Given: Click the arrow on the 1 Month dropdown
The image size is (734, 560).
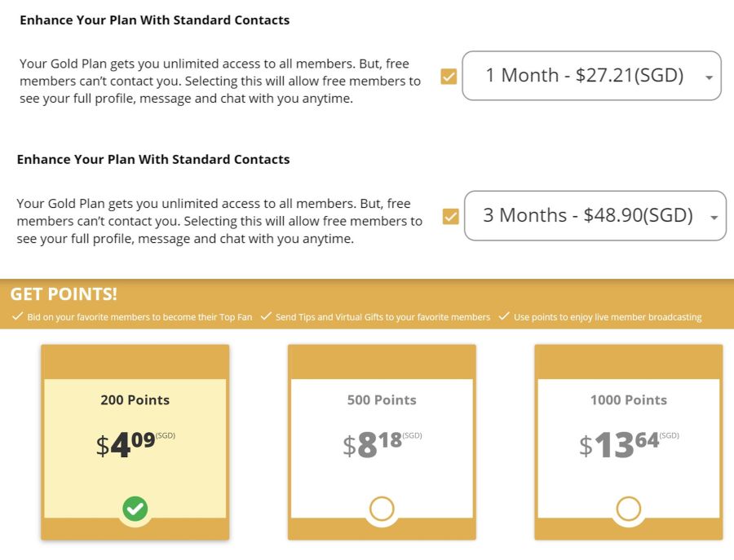Looking at the screenshot, I should pos(710,77).
